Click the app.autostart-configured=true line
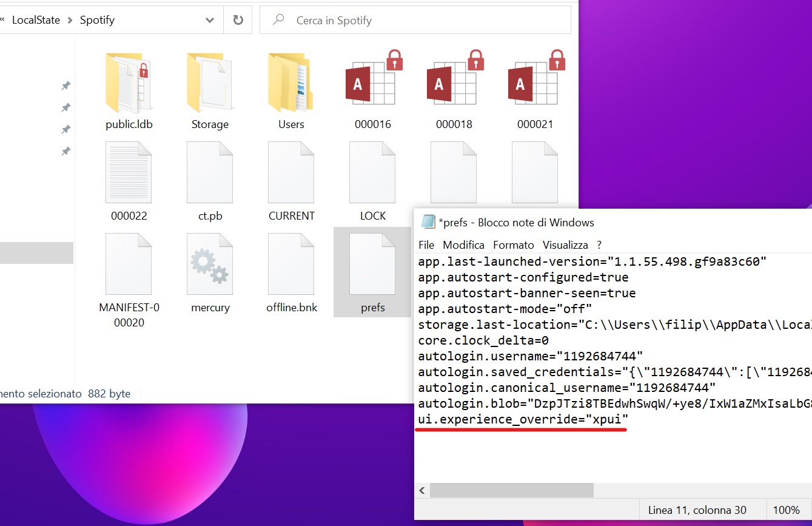This screenshot has width=812, height=526. click(523, 277)
